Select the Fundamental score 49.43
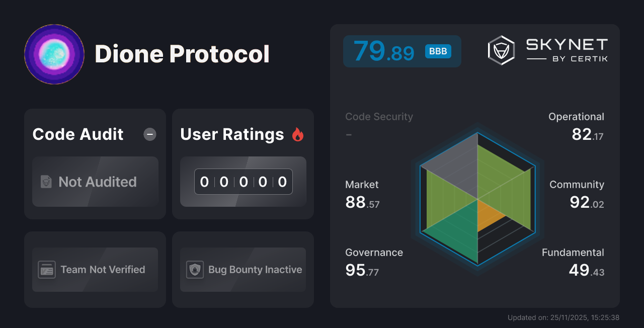Viewport: 644px width, 328px height. pos(586,270)
